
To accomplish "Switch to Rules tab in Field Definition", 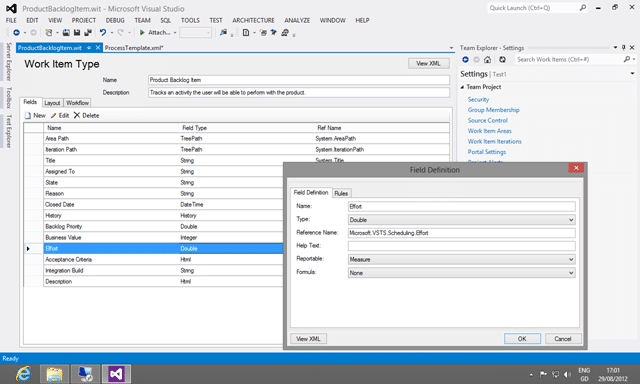I will [x=341, y=193].
